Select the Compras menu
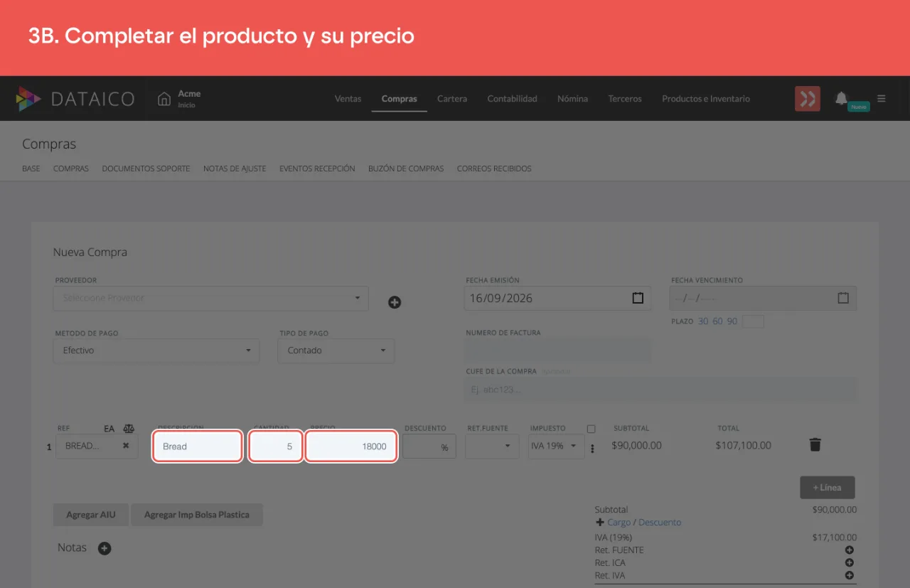910x588 pixels. tap(399, 99)
